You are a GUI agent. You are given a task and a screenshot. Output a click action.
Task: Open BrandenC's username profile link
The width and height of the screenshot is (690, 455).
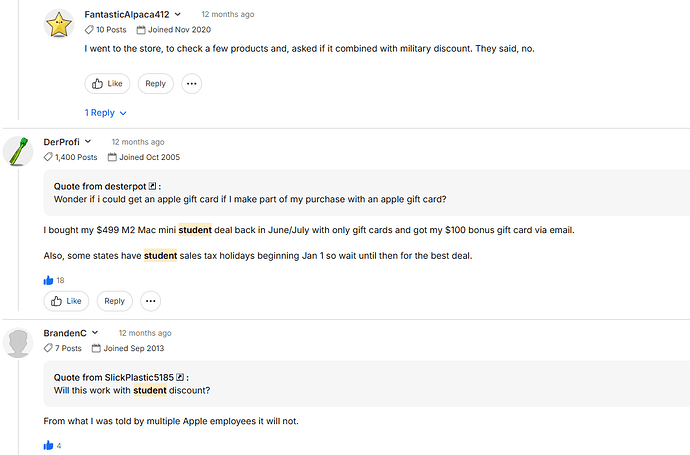pyautogui.click(x=65, y=333)
